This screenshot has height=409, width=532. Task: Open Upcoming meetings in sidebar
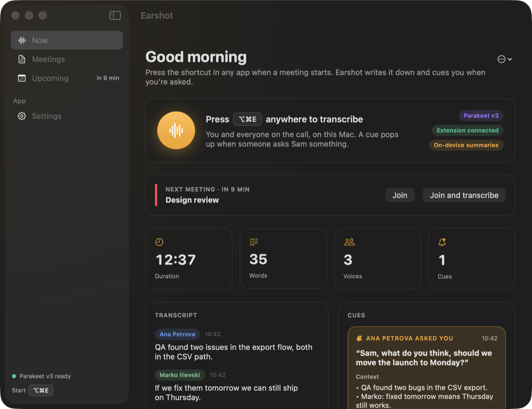[x=67, y=78]
